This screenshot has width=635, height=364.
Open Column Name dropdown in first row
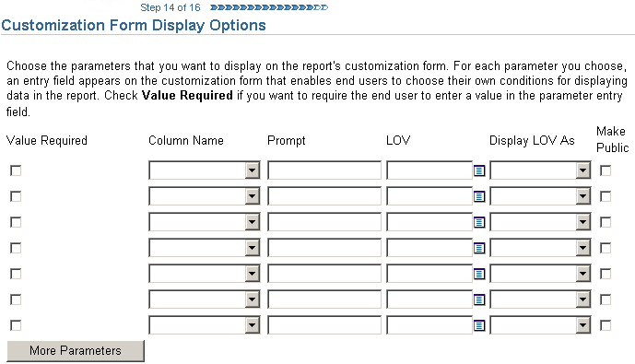click(204, 170)
